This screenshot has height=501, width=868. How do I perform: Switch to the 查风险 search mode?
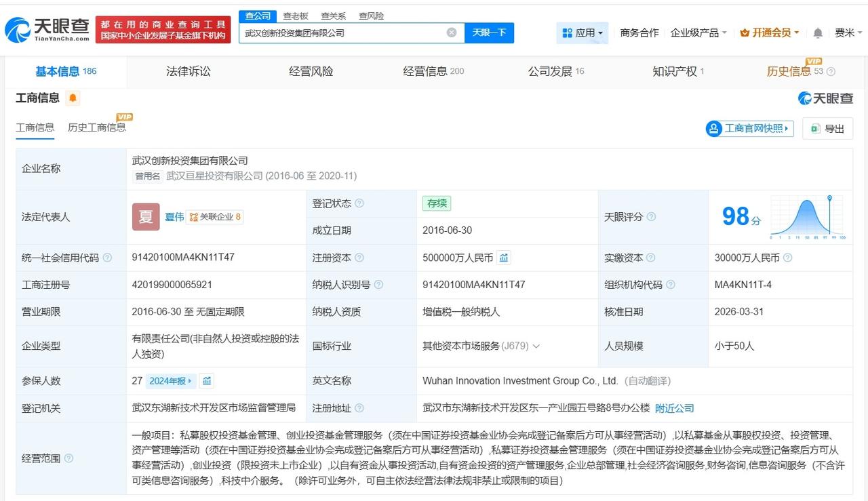371,16
